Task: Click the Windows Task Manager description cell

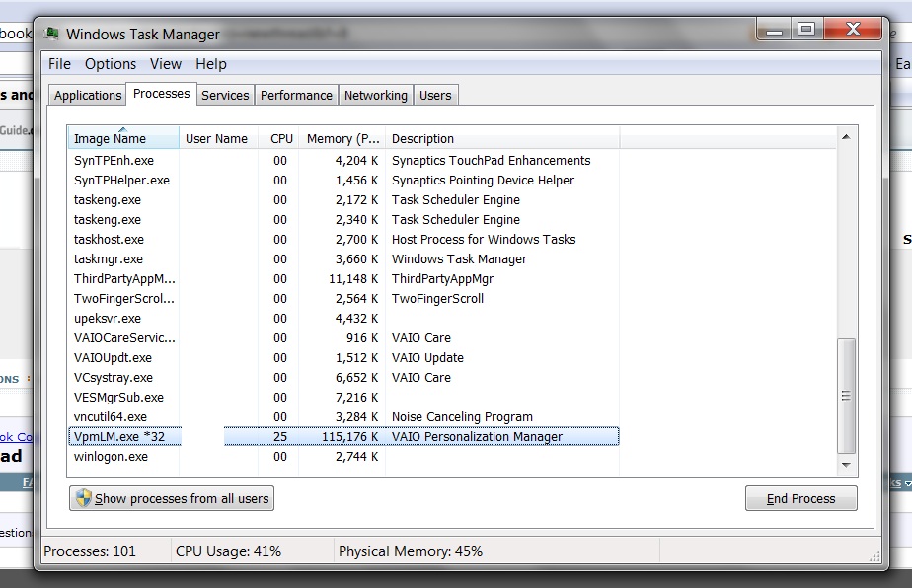Action: point(459,259)
